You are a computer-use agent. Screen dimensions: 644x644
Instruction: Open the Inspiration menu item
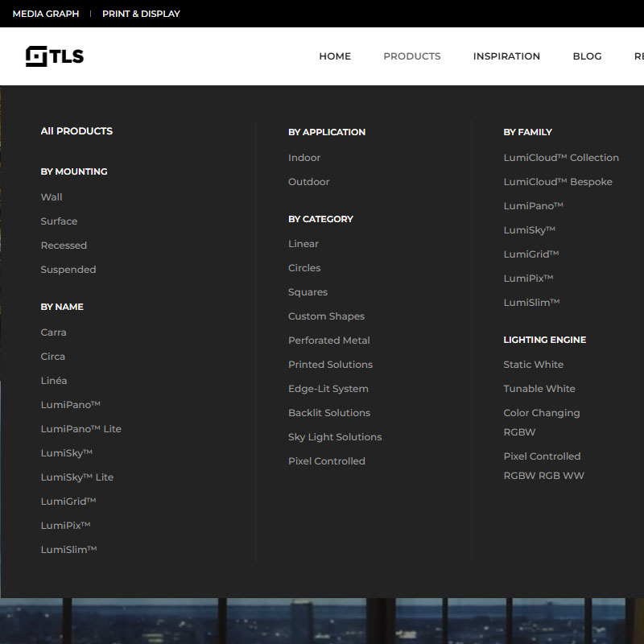click(x=506, y=56)
